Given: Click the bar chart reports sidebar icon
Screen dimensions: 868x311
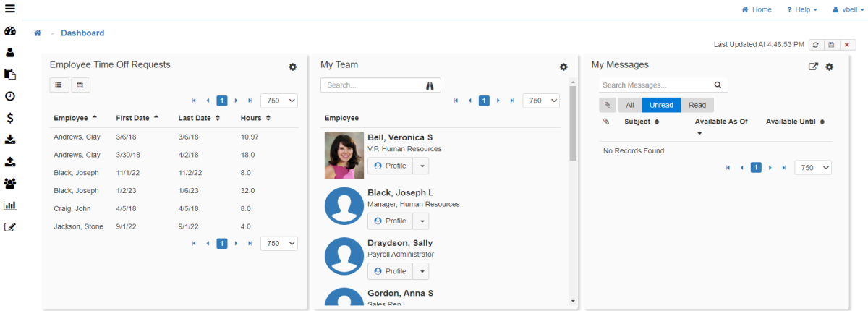Looking at the screenshot, I should [10, 205].
